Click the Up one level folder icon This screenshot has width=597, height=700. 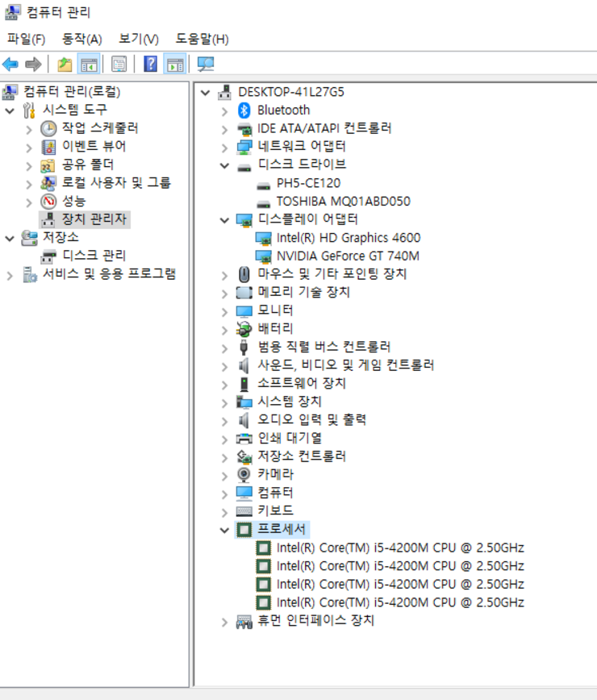pos(65,65)
